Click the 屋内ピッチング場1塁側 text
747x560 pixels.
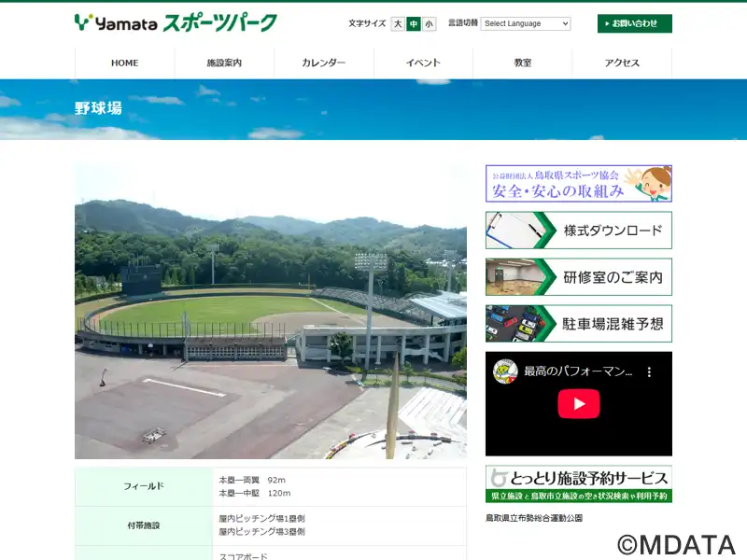(x=261, y=519)
